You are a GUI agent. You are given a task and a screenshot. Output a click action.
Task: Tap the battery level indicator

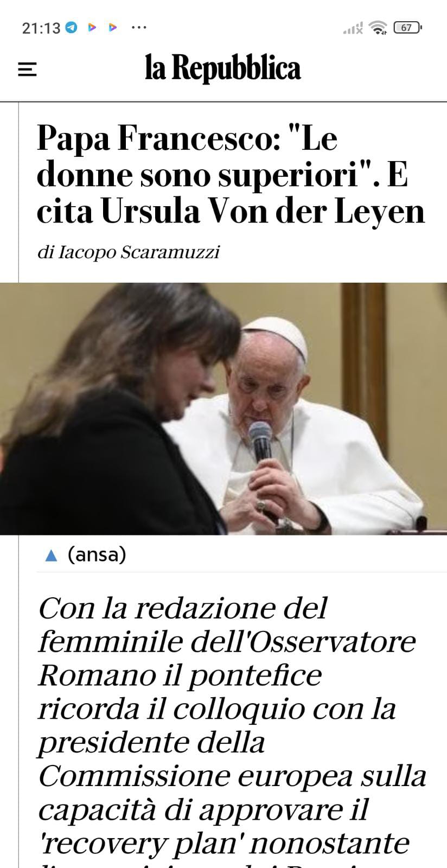point(407,27)
